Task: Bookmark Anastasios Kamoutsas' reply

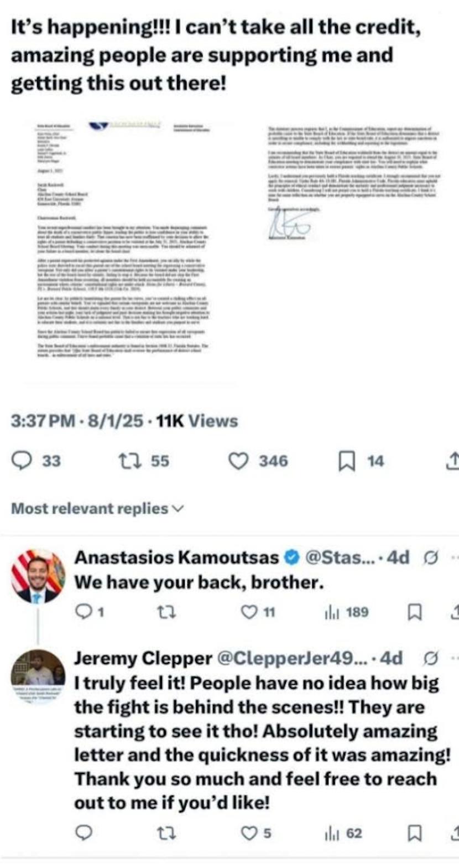Action: point(415,612)
